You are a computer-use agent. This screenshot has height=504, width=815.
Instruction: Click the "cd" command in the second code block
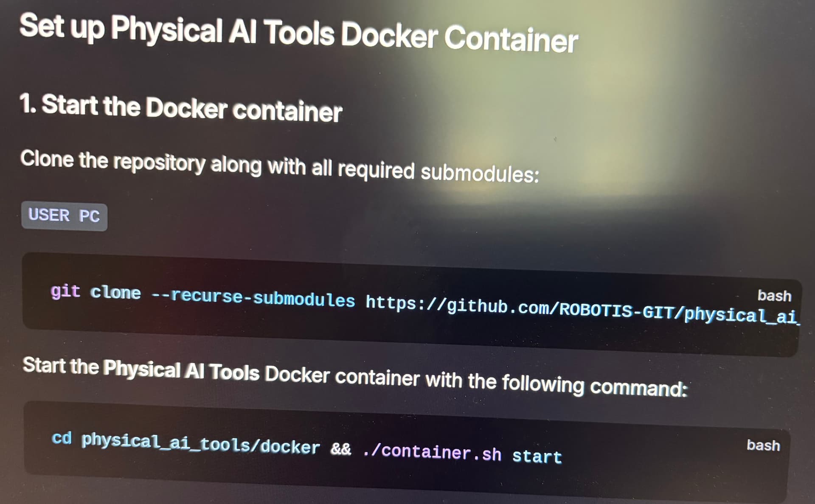pyautogui.click(x=62, y=438)
